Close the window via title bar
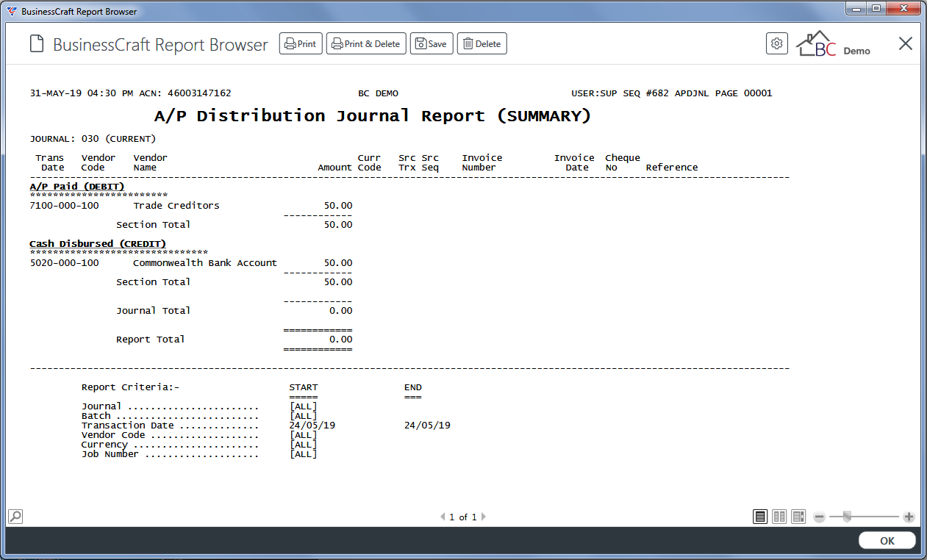 (904, 9)
